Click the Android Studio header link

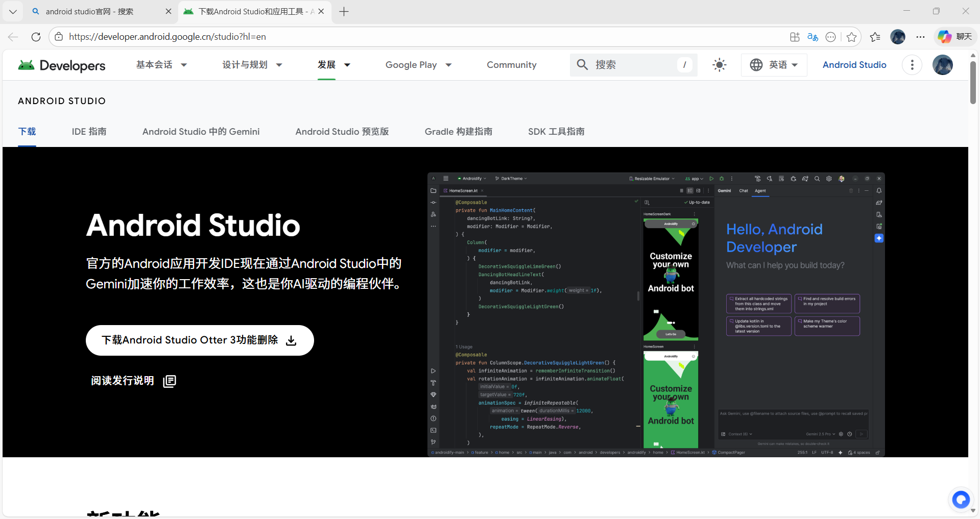tap(854, 65)
